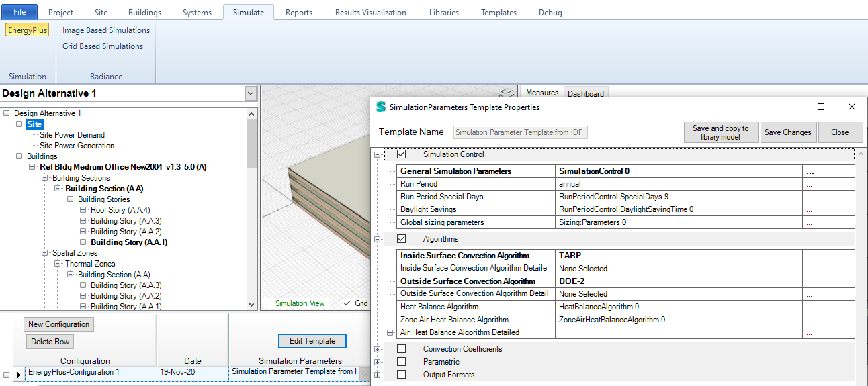Select Site Power Generation in tree
This screenshot has height=386, width=868.
point(77,146)
